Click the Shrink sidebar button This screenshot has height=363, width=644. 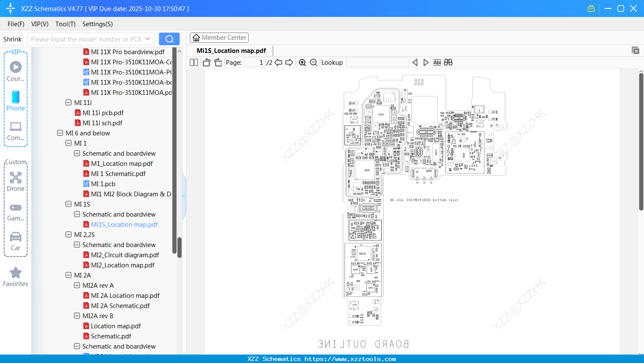[12, 38]
